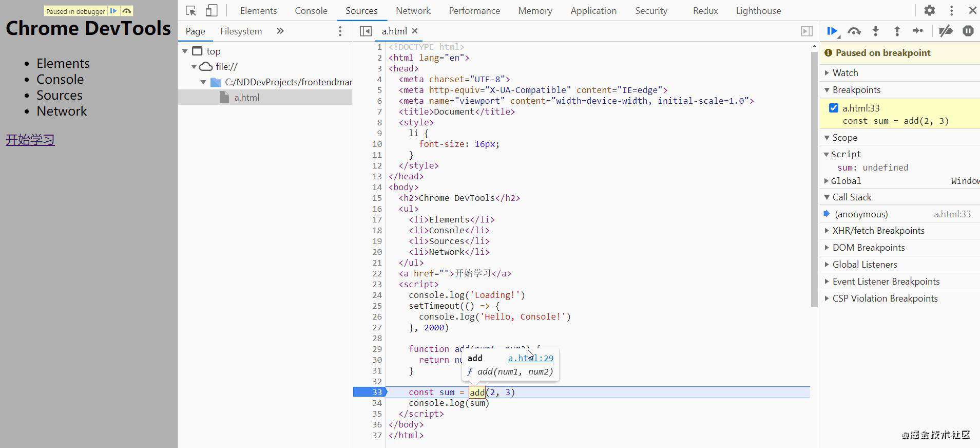Image resolution: width=980 pixels, height=448 pixels.
Task: Open navigator pane three-dot menu
Action: [x=340, y=31]
